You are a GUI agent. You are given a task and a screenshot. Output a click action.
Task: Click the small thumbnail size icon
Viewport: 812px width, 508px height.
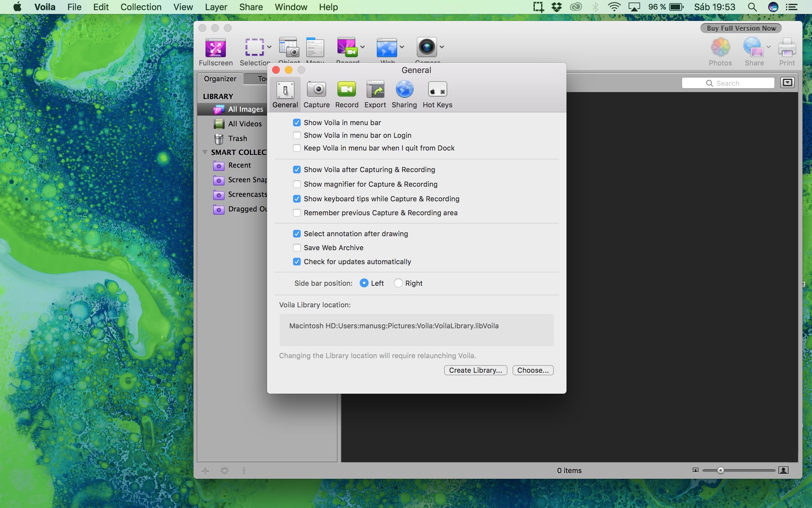coord(695,470)
